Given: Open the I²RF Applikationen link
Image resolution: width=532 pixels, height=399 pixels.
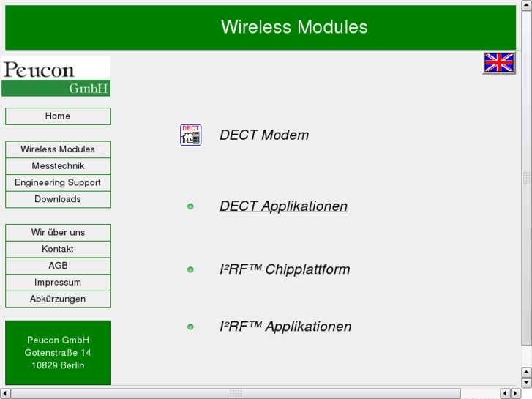Looking at the screenshot, I should click(285, 327).
